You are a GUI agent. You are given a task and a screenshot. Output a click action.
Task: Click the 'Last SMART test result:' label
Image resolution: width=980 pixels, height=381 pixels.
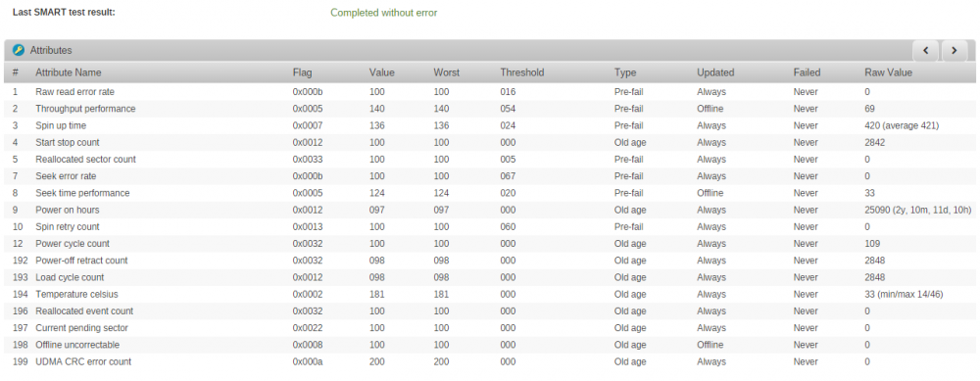tap(64, 12)
